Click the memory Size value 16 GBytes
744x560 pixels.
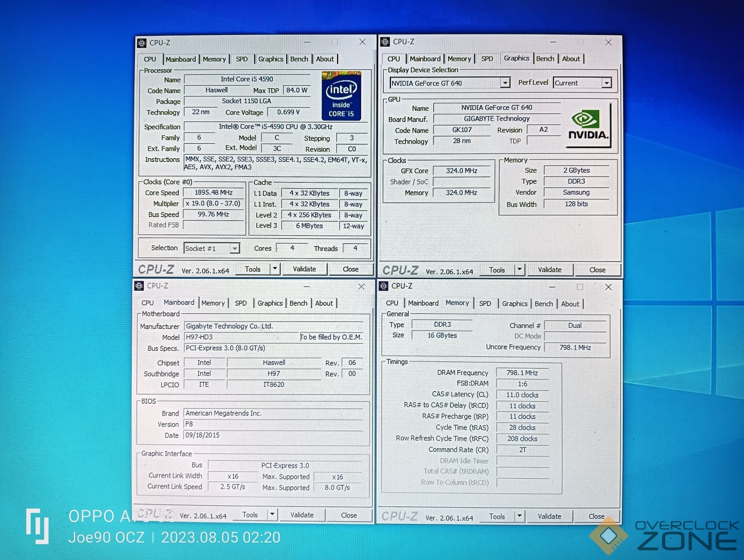click(x=442, y=336)
